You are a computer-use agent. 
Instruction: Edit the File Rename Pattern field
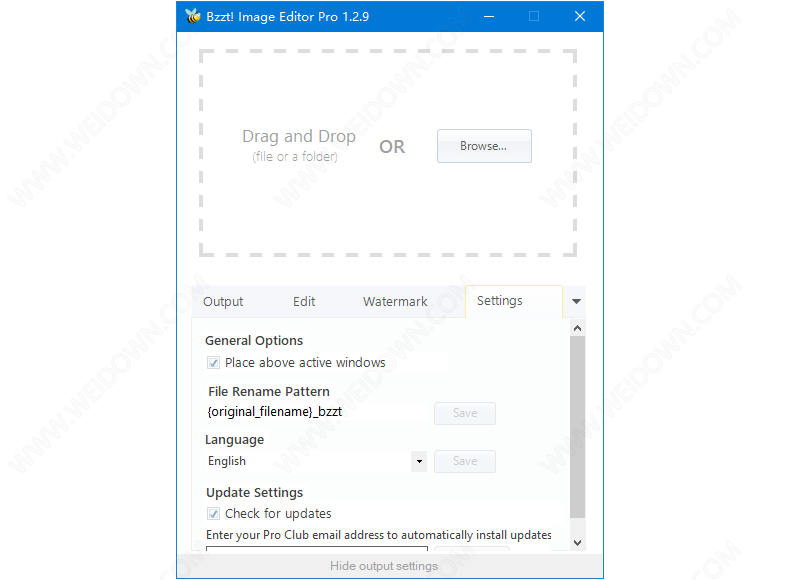tap(317, 412)
